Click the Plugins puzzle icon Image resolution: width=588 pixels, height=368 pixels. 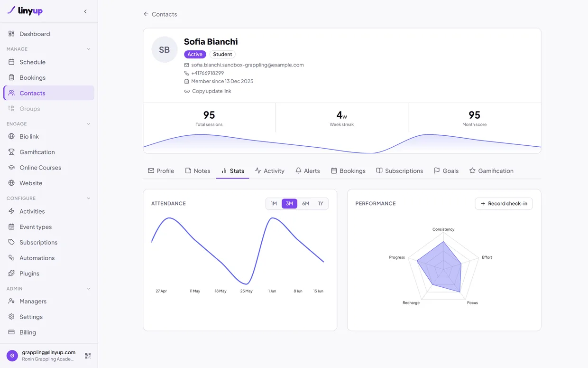click(11, 274)
